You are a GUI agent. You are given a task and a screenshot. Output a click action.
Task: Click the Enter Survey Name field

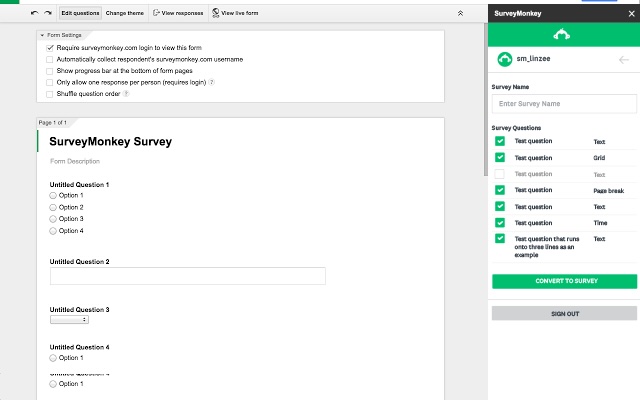(x=564, y=104)
